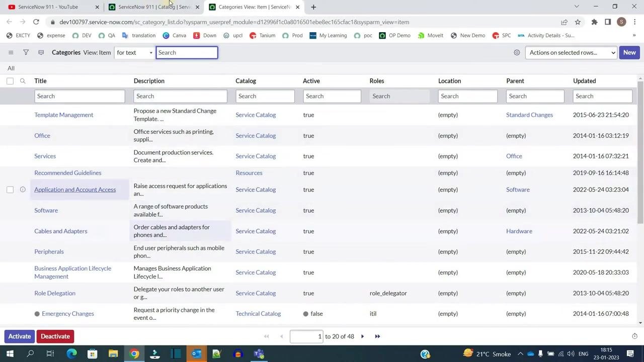Open the personalize list gear icon

(517, 52)
